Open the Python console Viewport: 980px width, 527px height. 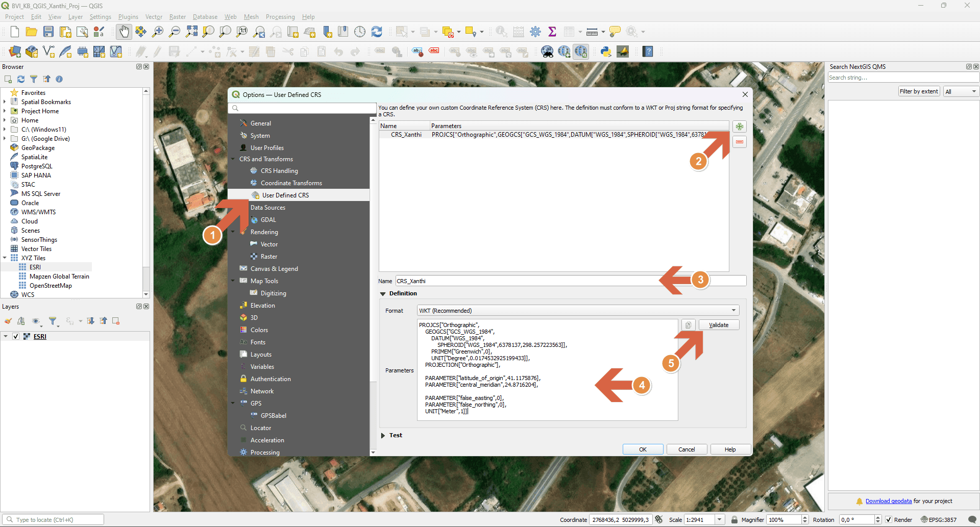pyautogui.click(x=606, y=52)
